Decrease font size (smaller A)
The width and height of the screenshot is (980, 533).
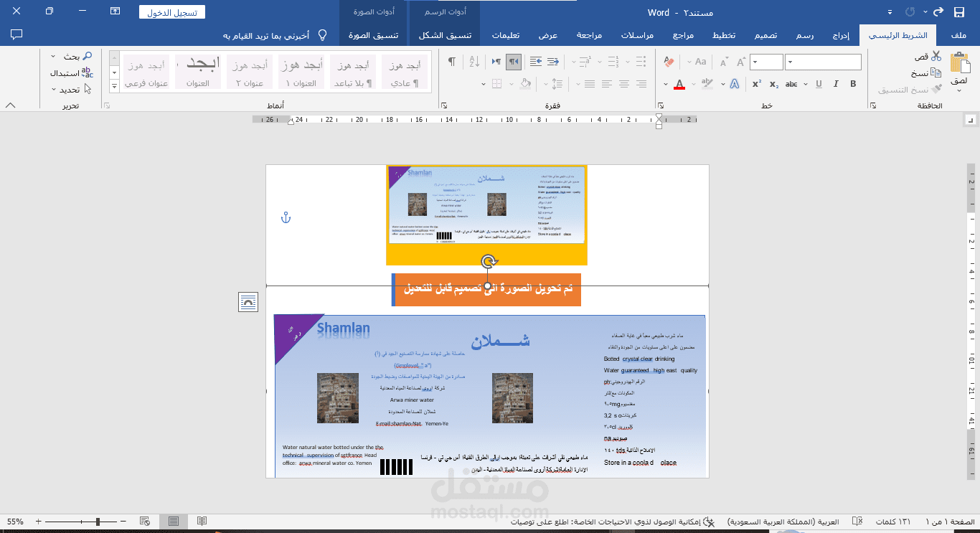coord(725,62)
